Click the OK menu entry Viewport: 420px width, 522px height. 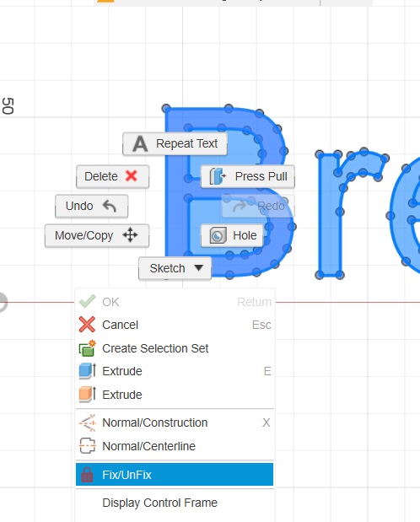tap(175, 302)
